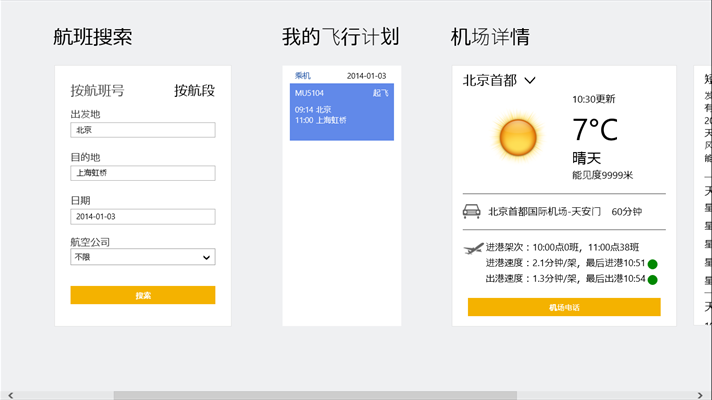Screen dimensions: 712x400
Task: Open the 航空公司 dropdown set to 不限
Action: click(143, 257)
